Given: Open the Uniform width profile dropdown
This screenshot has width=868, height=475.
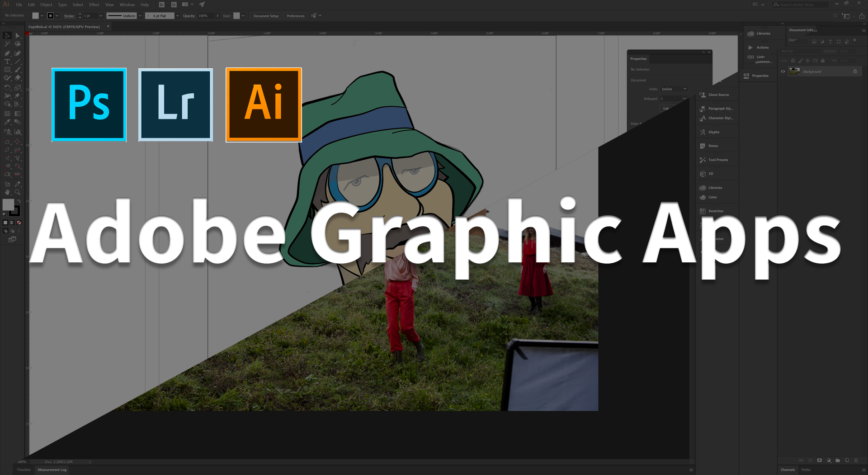Looking at the screenshot, I should tap(140, 16).
